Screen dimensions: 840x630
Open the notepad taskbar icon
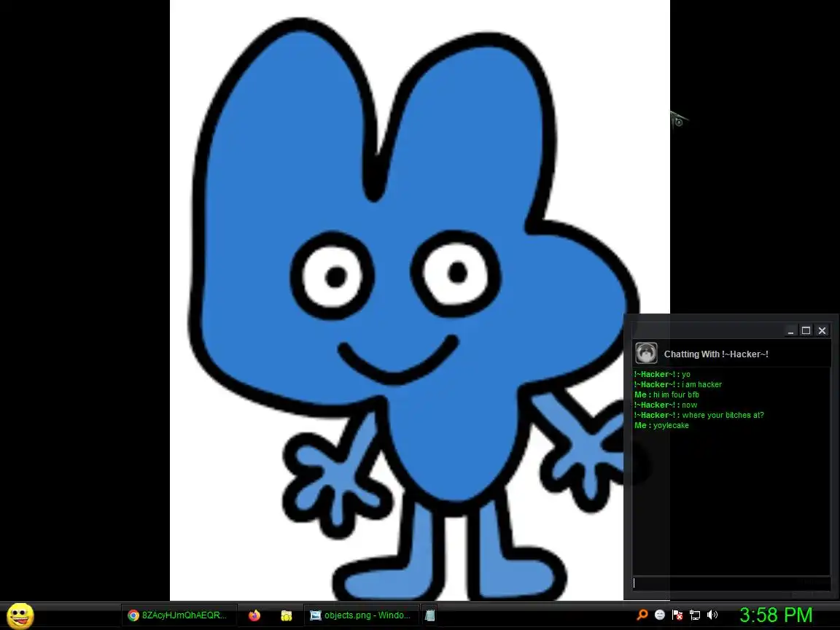429,615
